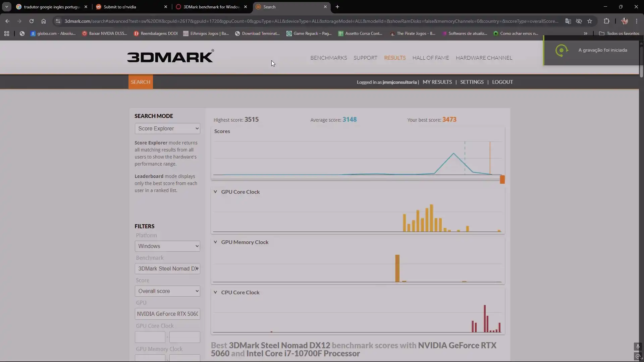The image size is (644, 362).
Task: Go back with browser back arrow
Action: (7, 21)
